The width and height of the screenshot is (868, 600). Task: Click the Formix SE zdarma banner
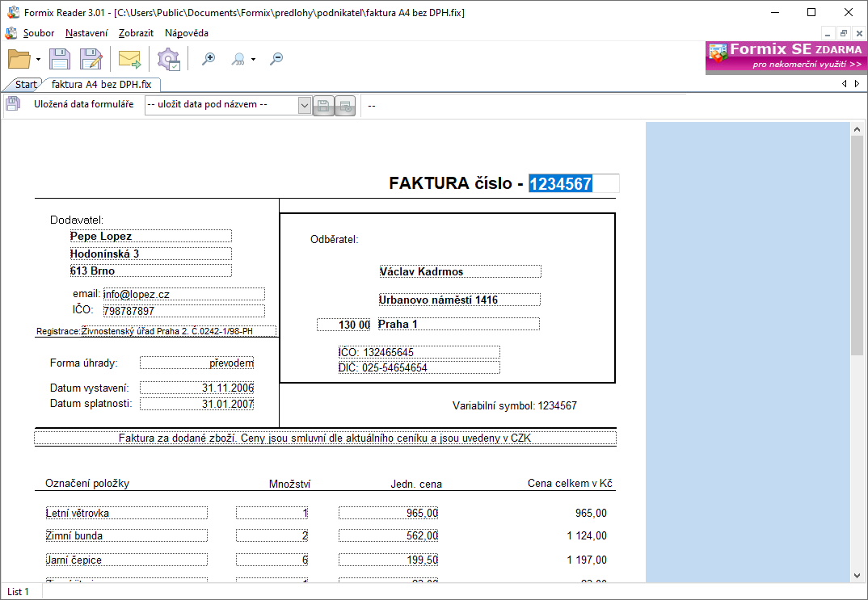point(786,57)
